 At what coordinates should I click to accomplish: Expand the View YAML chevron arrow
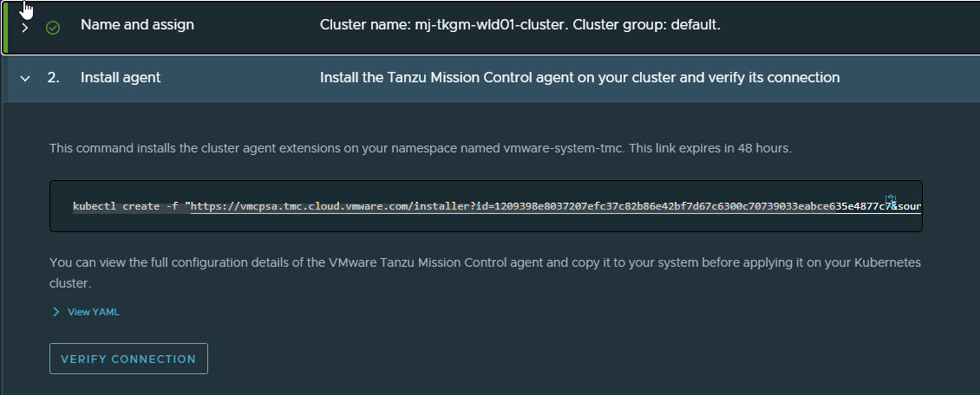[56, 312]
